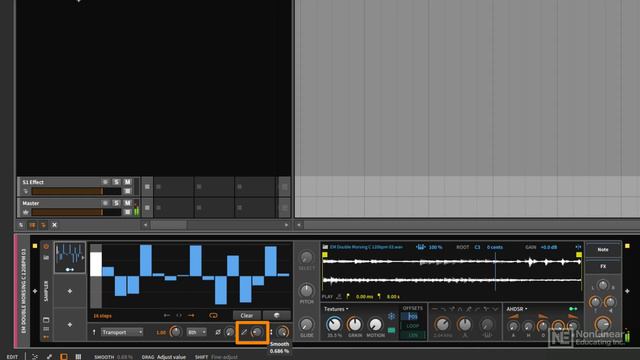Click the clip launcher horizontal scrollbar thumb
640x360 pixels.
tap(168, 225)
